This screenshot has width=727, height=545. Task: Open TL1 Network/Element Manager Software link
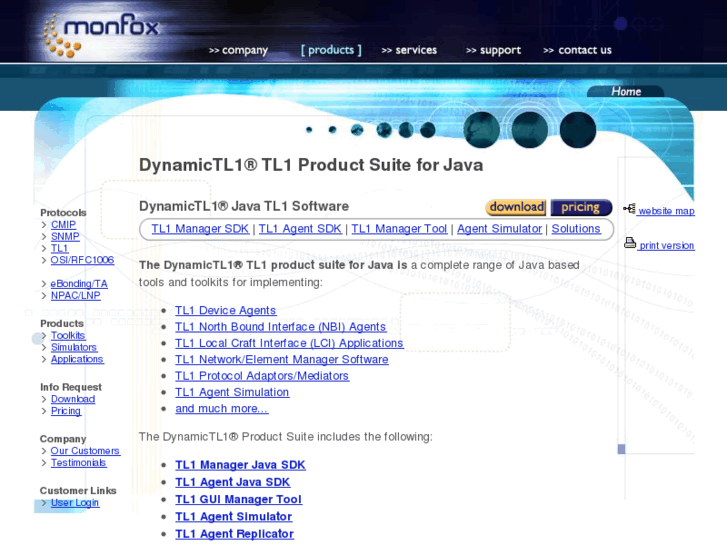(x=281, y=359)
